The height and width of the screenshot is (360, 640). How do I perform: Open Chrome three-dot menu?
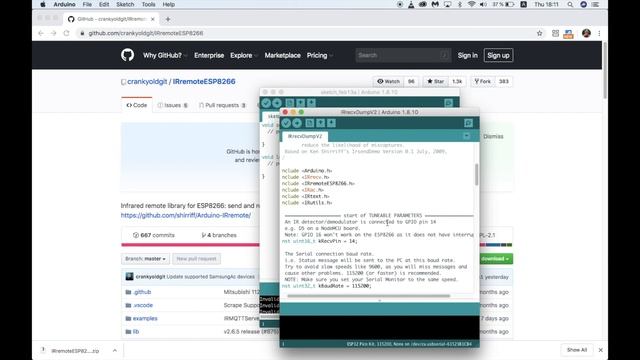(599, 33)
